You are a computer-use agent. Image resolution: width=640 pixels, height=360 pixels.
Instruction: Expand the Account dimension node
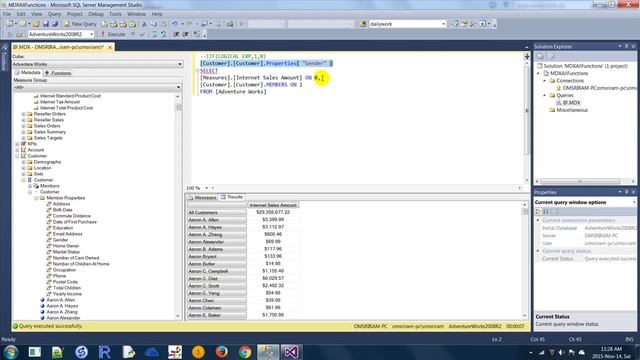[x=17, y=150]
